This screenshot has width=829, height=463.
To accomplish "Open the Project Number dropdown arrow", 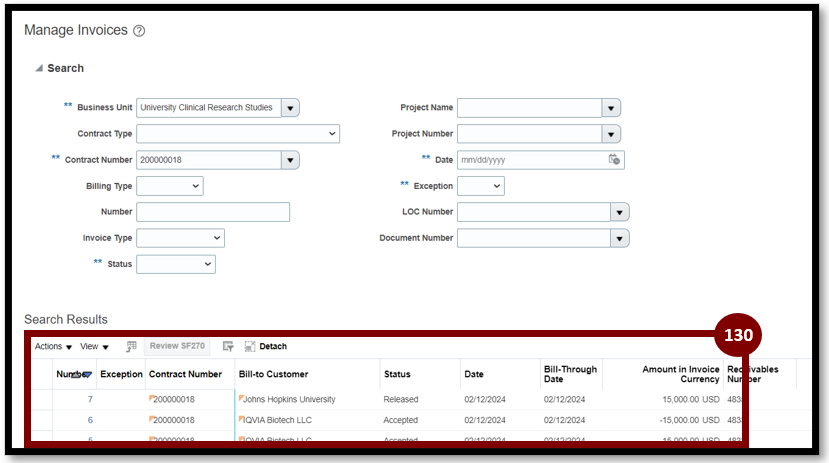I will [611, 134].
